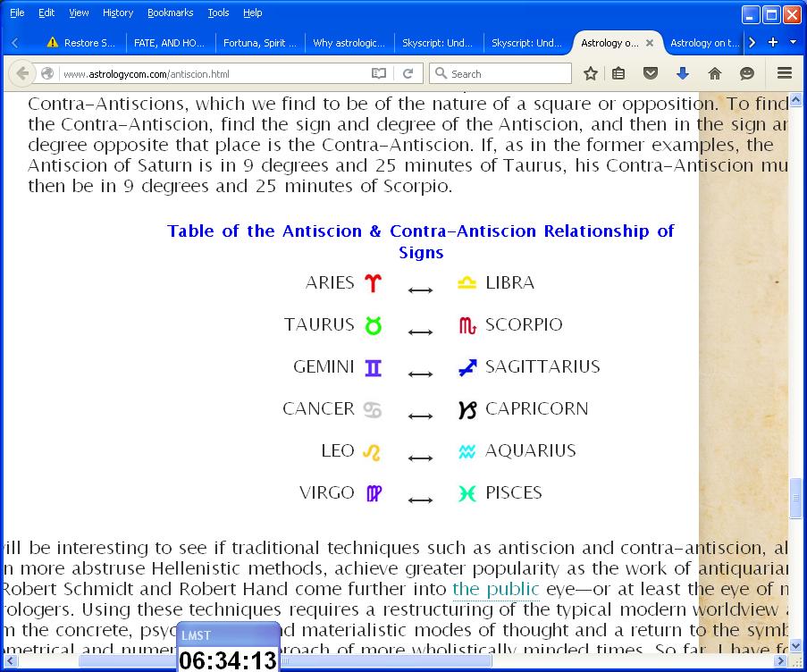Image resolution: width=807 pixels, height=672 pixels.
Task: Click the table heading text
Action: (x=421, y=241)
